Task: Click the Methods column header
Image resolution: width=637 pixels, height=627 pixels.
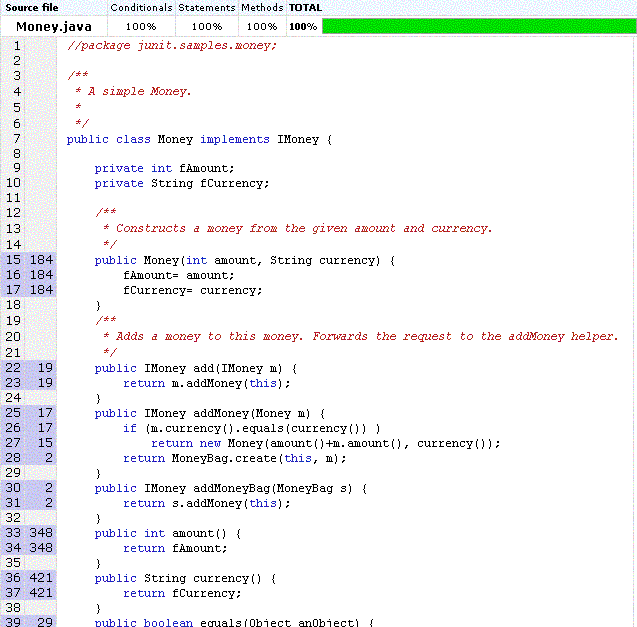Action: pos(262,8)
